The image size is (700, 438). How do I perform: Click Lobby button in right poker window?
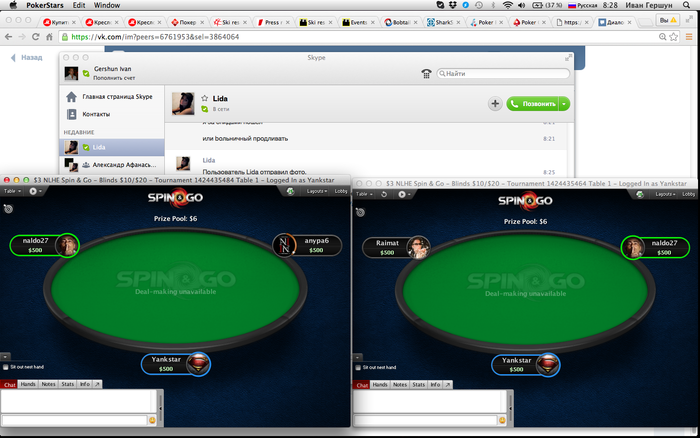click(688, 194)
